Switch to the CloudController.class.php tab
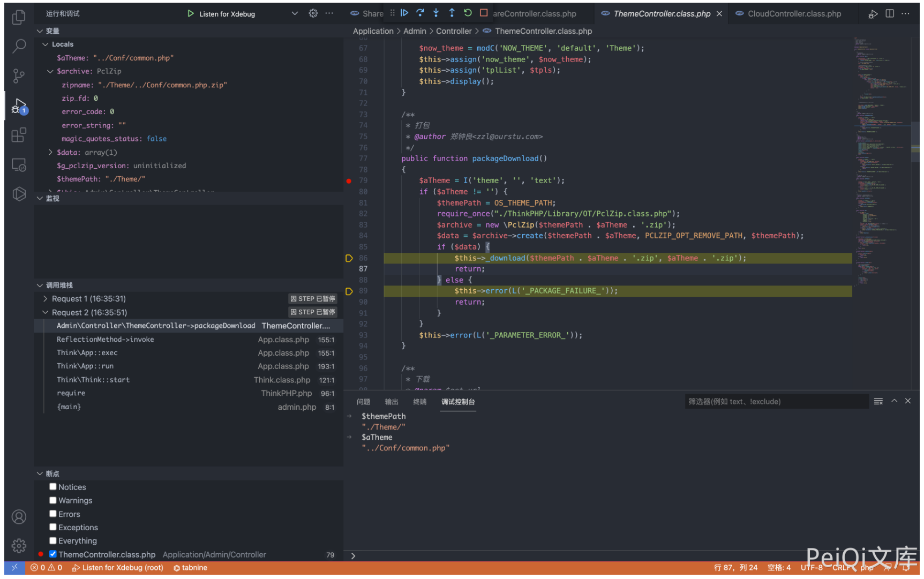The image size is (924, 579). pyautogui.click(x=794, y=14)
